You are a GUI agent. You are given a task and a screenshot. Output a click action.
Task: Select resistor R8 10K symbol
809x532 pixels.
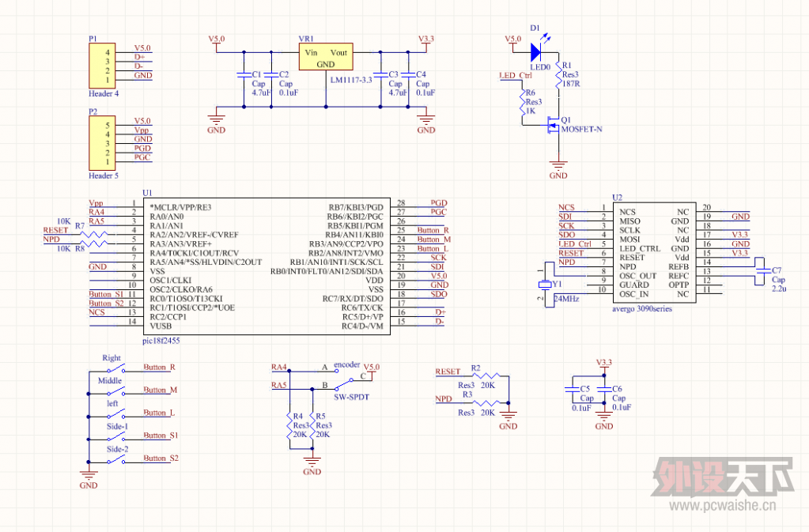tap(94, 243)
